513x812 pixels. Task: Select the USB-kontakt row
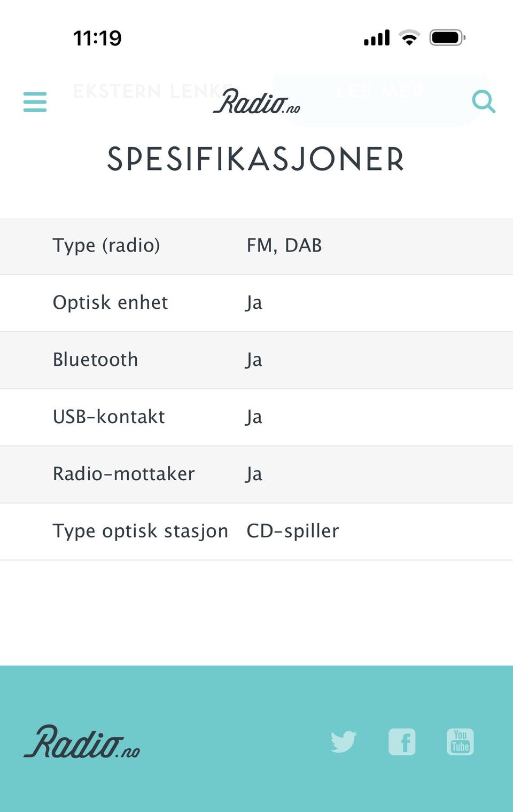(x=256, y=418)
